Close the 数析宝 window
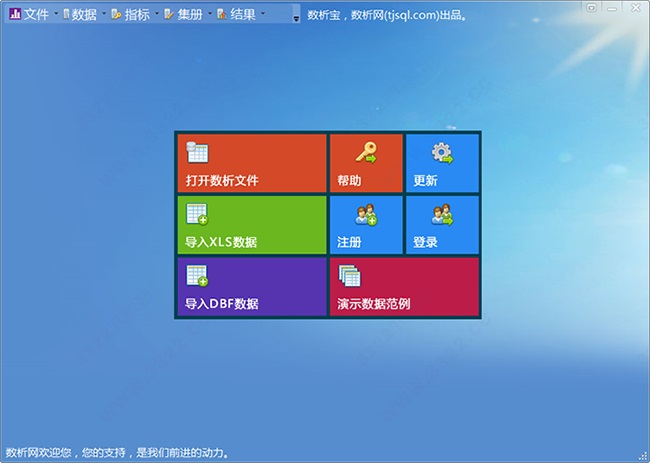 (635, 7)
